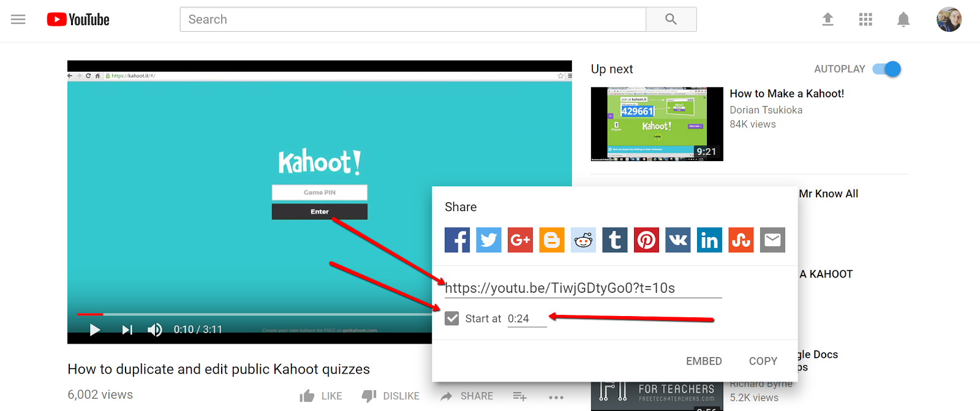Open the Mr Know All video link
This screenshot has width=980, height=411.
(828, 194)
